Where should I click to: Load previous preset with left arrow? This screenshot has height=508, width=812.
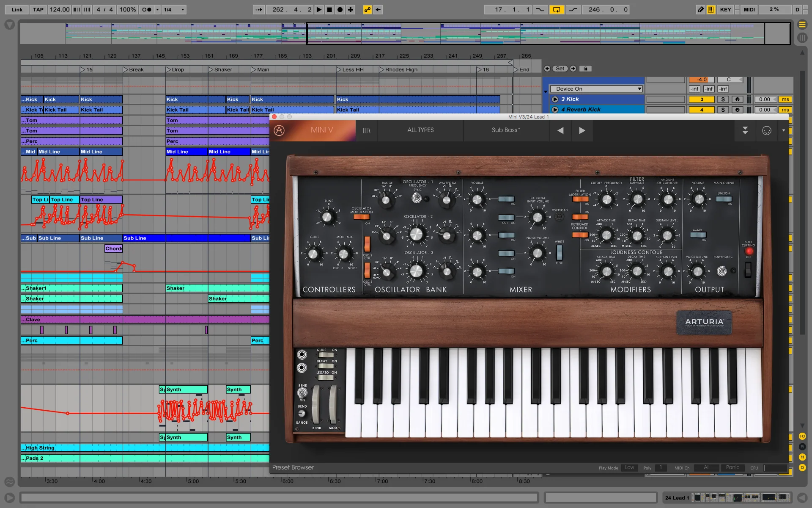[x=560, y=130]
